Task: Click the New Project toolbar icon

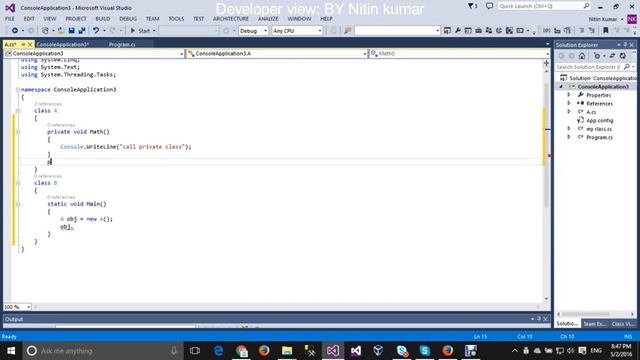Action: coord(45,31)
